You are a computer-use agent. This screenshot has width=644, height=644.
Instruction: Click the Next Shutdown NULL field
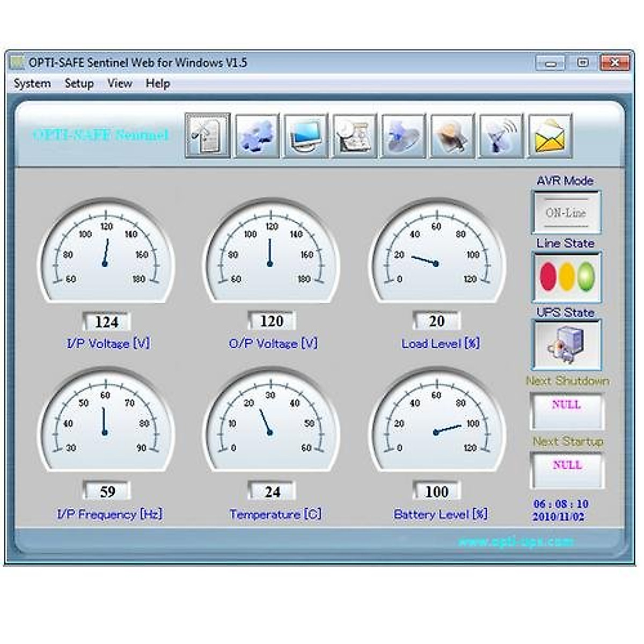pyautogui.click(x=566, y=411)
